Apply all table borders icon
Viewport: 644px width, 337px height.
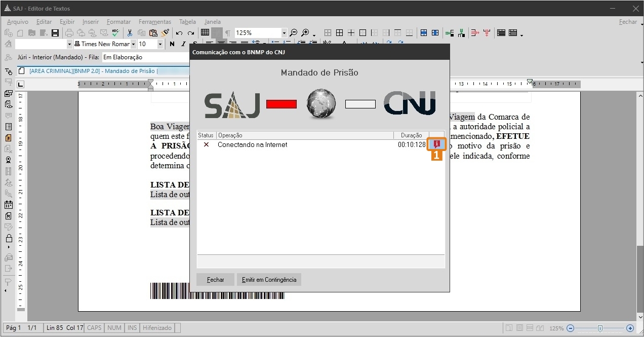[x=339, y=33]
